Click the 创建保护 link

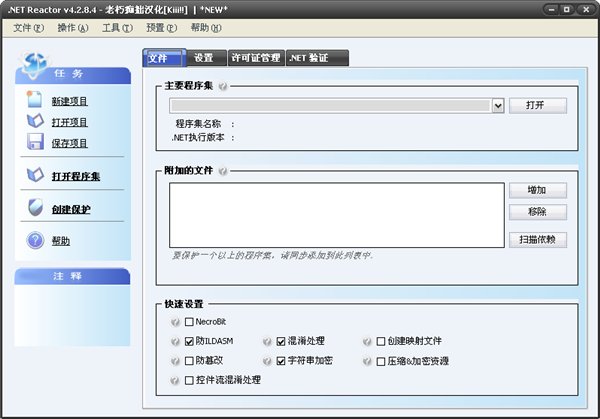coord(71,209)
